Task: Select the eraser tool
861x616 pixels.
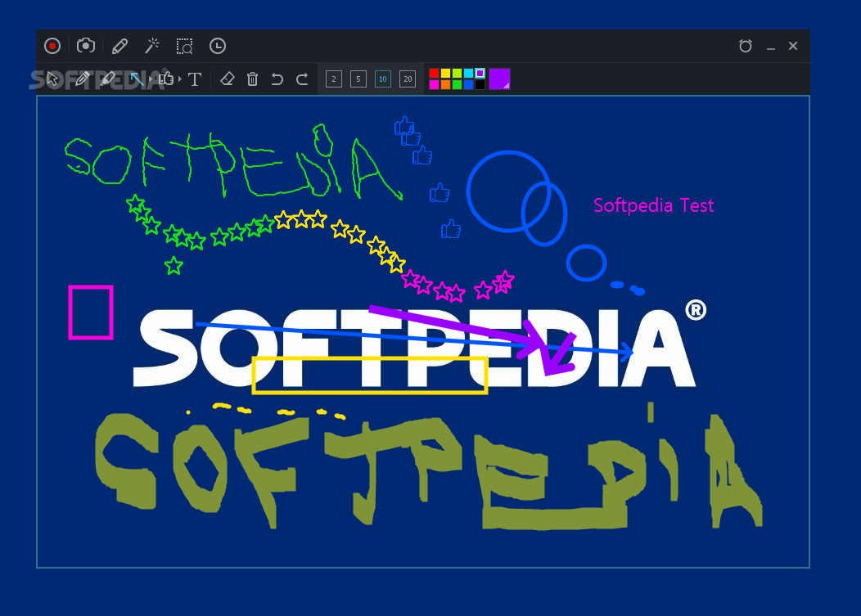Action: [228, 79]
